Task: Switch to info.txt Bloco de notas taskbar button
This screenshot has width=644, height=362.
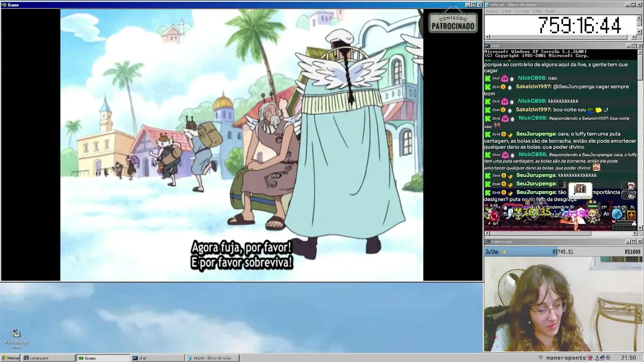Action: click(x=212, y=358)
